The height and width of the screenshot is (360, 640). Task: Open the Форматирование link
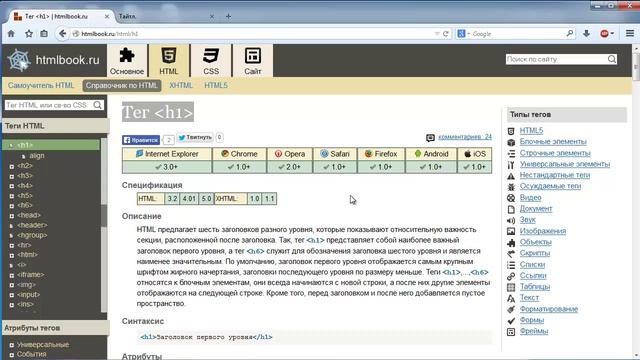click(x=549, y=309)
